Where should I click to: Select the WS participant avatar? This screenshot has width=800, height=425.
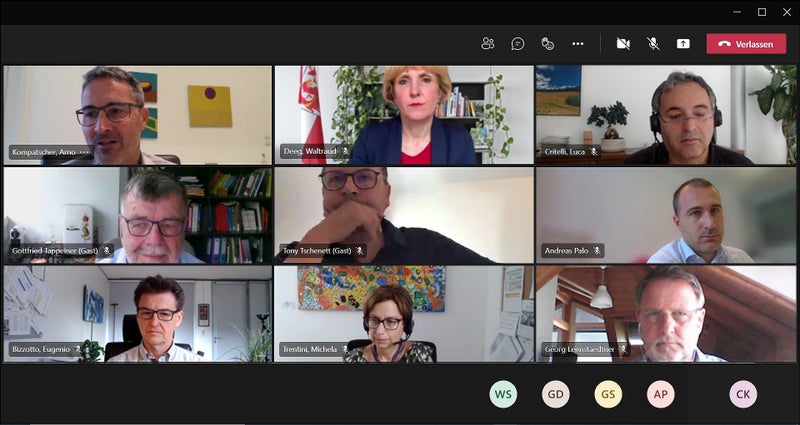click(503, 394)
